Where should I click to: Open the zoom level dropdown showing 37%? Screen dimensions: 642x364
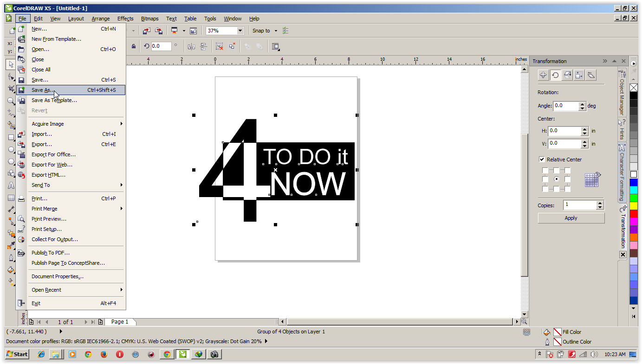tap(240, 31)
